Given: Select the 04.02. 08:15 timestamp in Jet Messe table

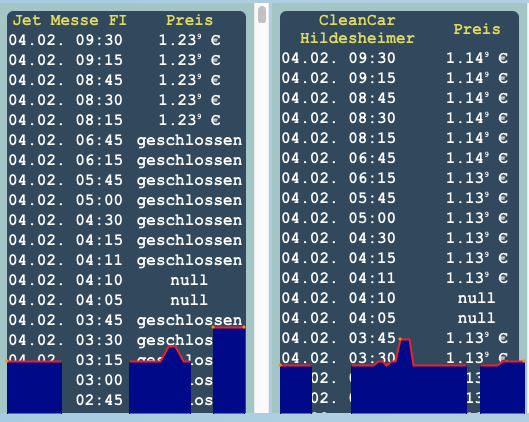Looking at the screenshot, I should [66, 120].
